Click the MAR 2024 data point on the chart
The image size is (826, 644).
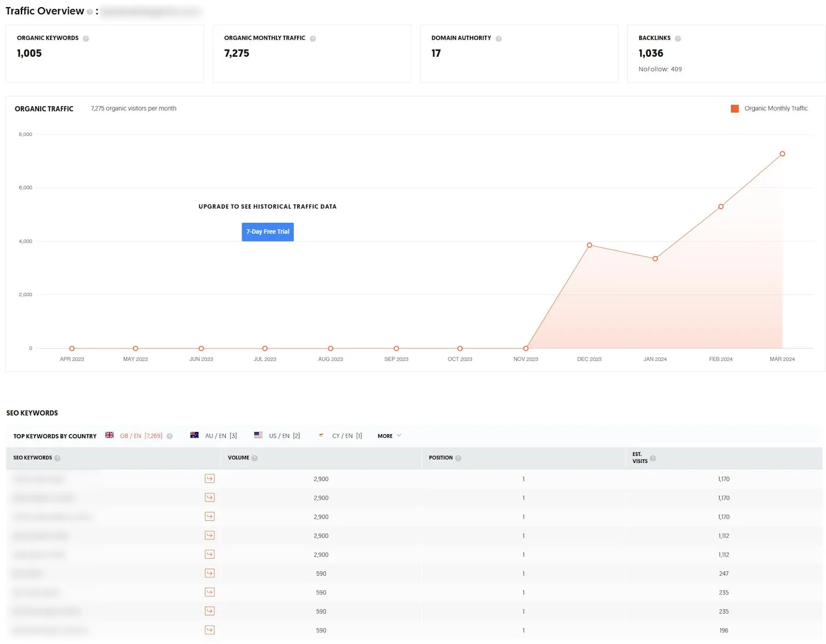click(x=782, y=154)
